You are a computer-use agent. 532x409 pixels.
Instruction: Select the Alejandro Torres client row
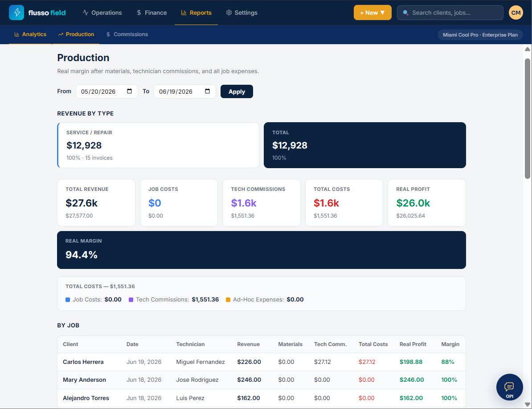pyautogui.click(x=261, y=398)
